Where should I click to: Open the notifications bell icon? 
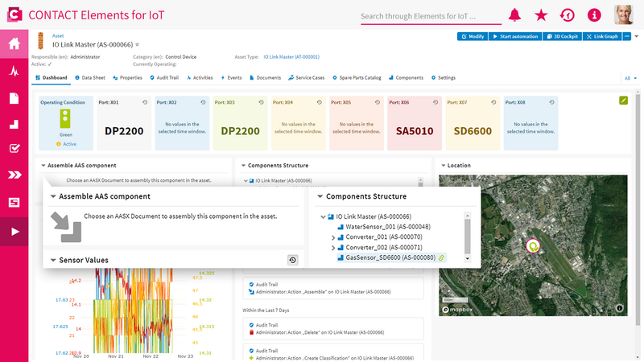[514, 15]
